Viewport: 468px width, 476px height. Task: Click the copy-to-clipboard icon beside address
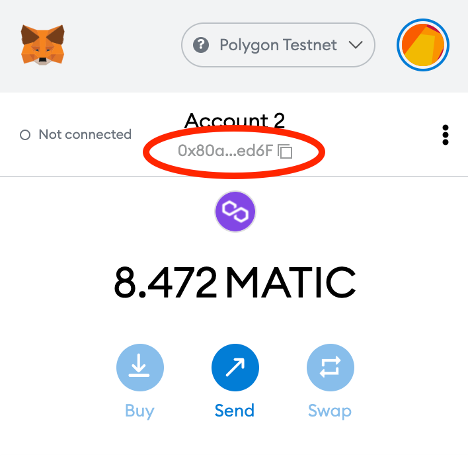(x=285, y=151)
